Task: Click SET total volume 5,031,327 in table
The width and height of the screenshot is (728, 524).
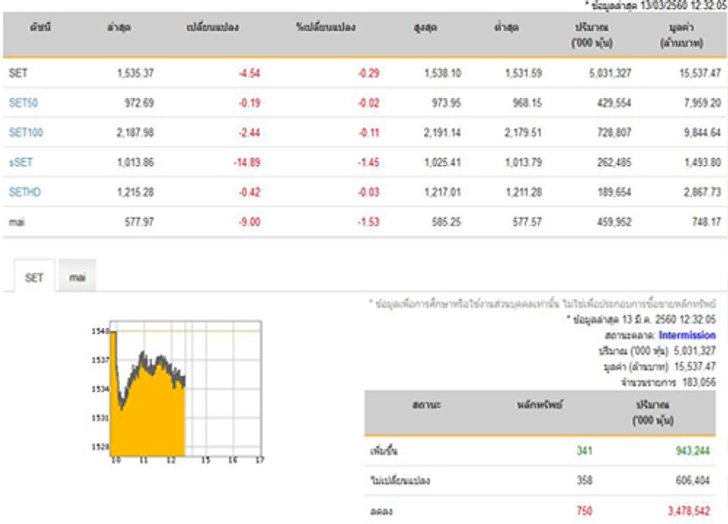Action: [x=610, y=73]
